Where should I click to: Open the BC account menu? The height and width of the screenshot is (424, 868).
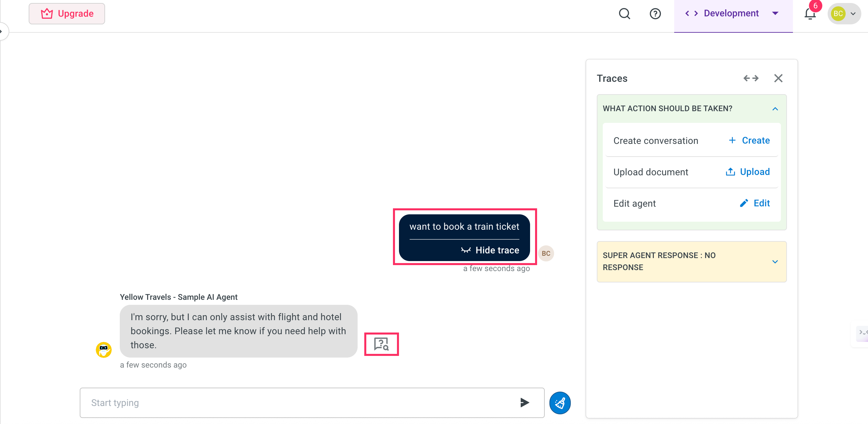tap(844, 13)
